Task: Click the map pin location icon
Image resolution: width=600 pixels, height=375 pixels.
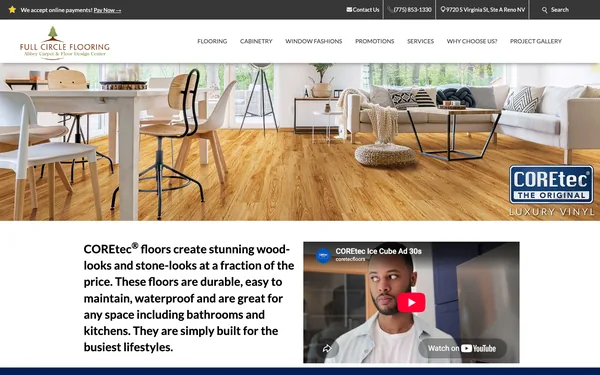Action: pyautogui.click(x=443, y=10)
